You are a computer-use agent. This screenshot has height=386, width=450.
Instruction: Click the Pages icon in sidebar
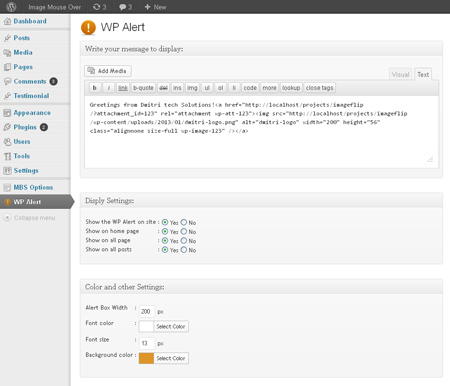click(x=7, y=67)
